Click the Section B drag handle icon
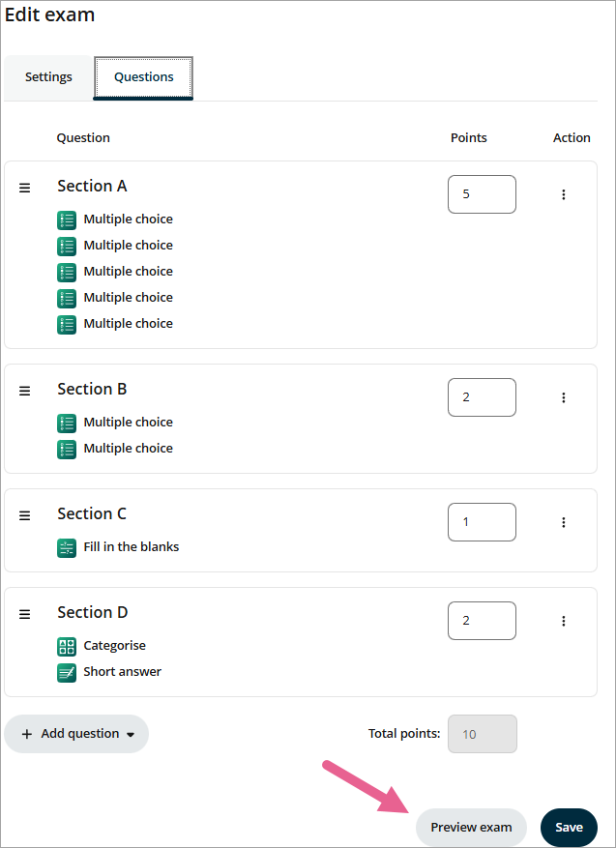The width and height of the screenshot is (616, 848). (x=25, y=391)
